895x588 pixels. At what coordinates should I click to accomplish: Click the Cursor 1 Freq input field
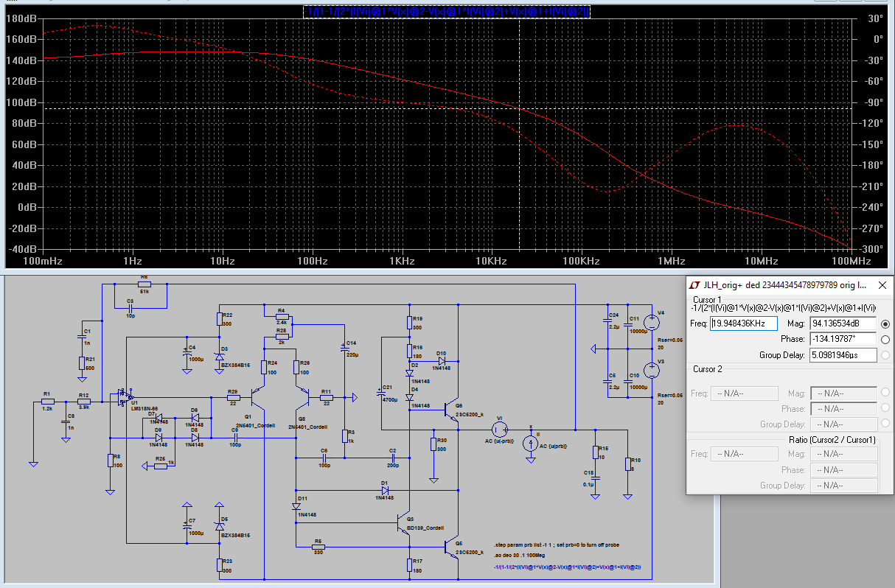tap(744, 323)
